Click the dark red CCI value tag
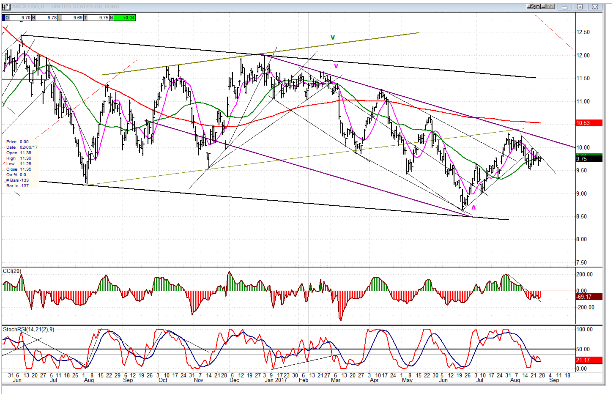The image size is (612, 394). [589, 297]
